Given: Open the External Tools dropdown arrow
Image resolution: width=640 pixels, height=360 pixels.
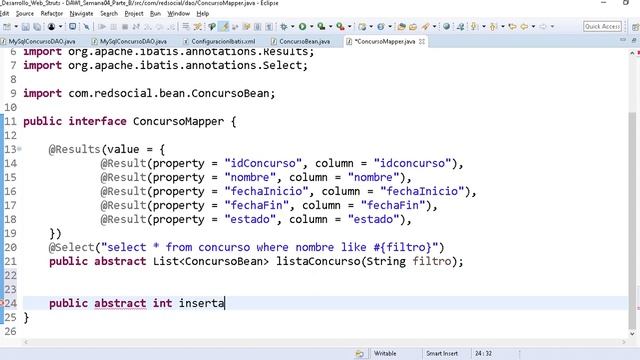Looking at the screenshot, I should (349, 27).
